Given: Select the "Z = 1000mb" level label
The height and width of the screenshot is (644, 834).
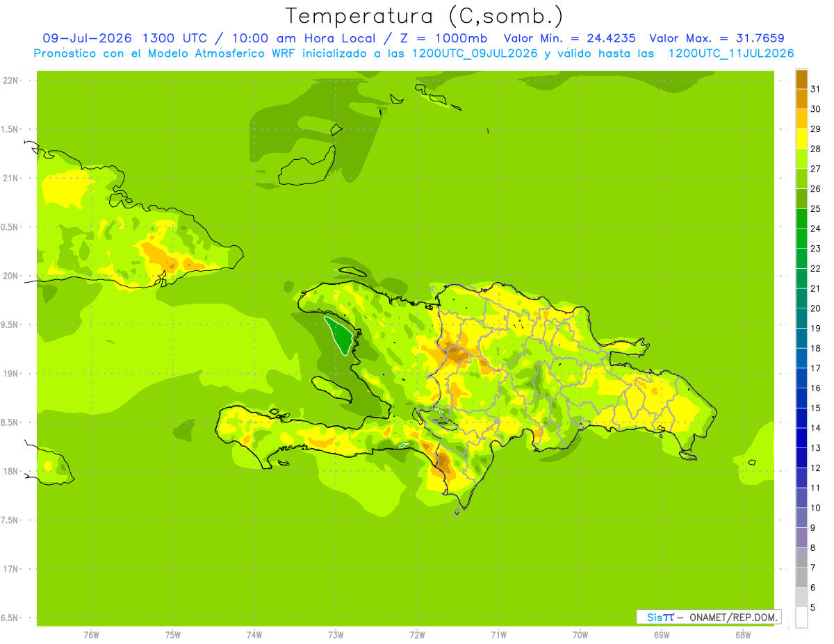Looking at the screenshot, I should point(443,38).
